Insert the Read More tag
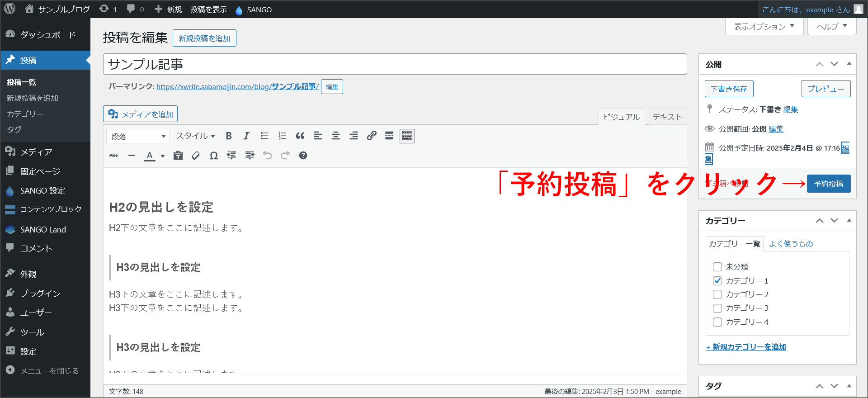Viewport: 868px width, 398px height. 389,136
